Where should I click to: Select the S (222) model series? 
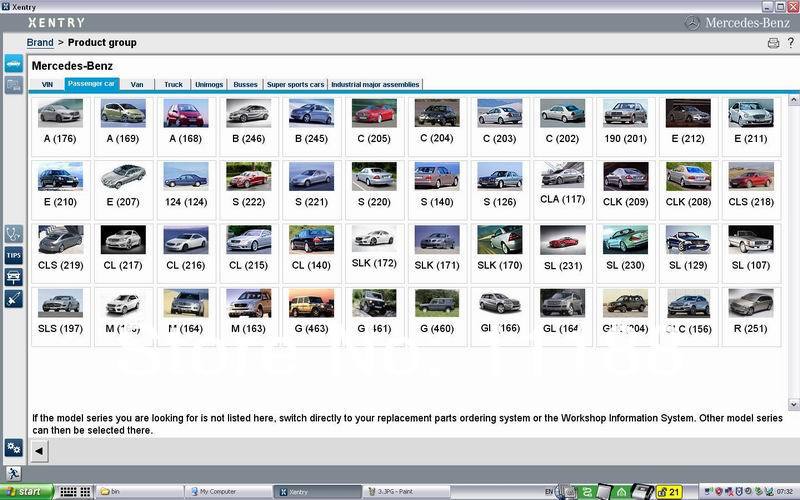pyautogui.click(x=248, y=190)
